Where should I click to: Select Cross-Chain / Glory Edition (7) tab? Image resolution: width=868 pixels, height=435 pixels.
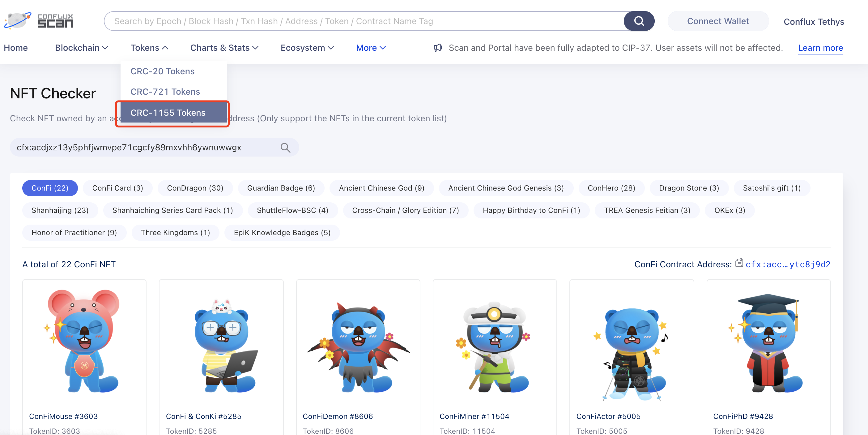point(405,210)
